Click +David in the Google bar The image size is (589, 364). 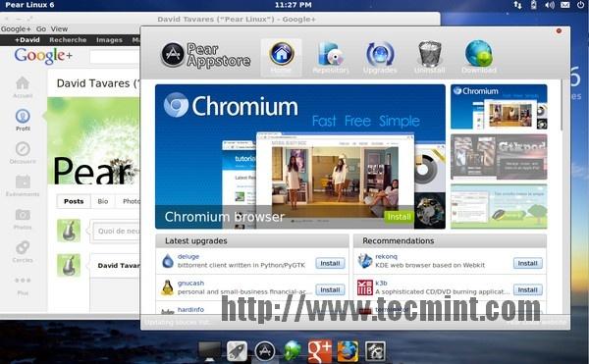click(27, 40)
